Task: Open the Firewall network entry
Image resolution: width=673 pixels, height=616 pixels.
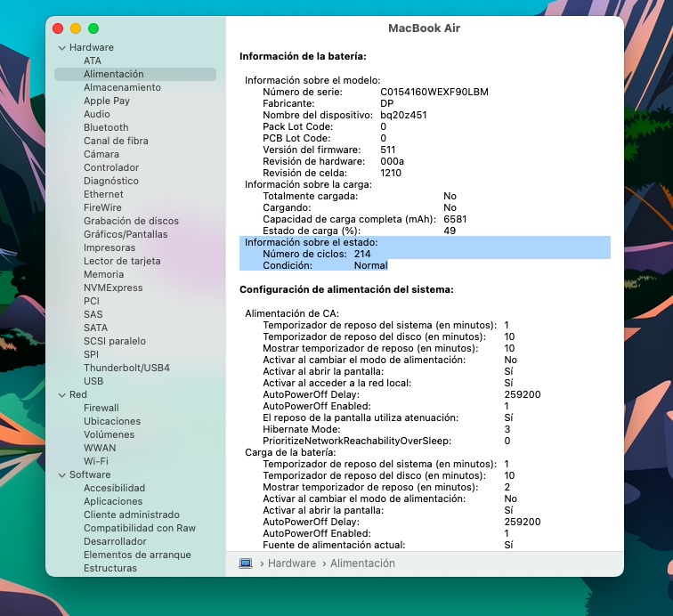Action: (x=101, y=408)
